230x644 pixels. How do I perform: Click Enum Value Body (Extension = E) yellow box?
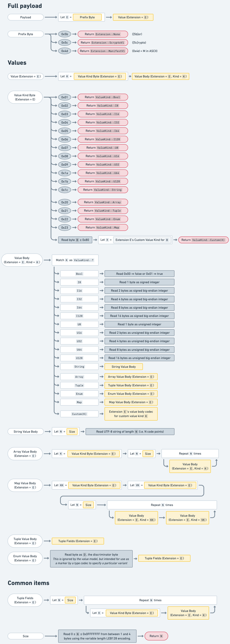[131, 394]
